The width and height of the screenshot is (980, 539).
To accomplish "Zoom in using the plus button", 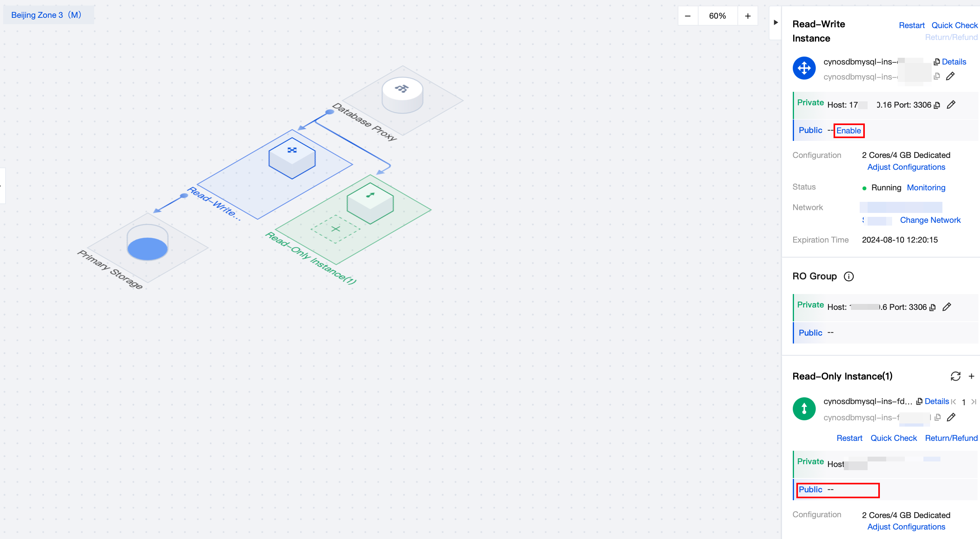I will tap(748, 16).
